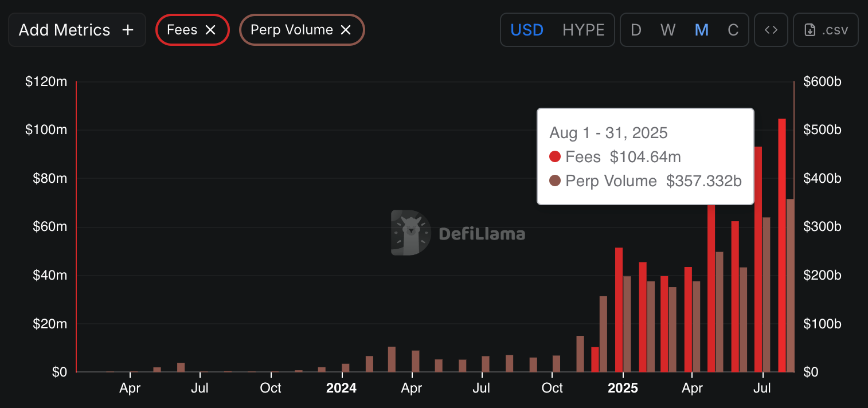Export the chart data as CSV
Image resolution: width=868 pixels, height=408 pixels.
click(826, 29)
